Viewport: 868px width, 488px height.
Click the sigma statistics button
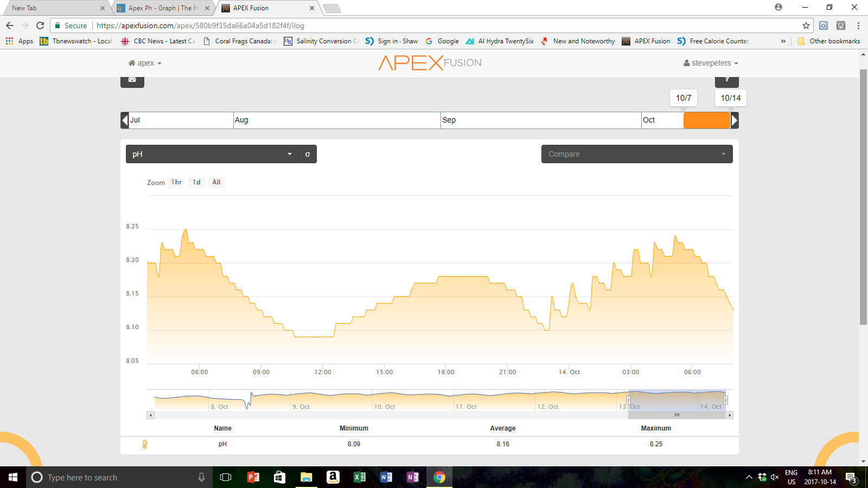click(308, 154)
